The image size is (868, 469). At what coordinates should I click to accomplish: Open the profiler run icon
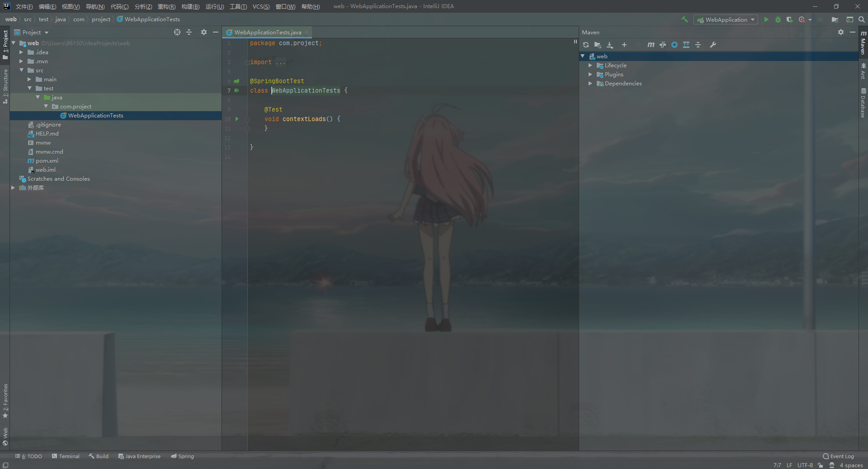(x=802, y=19)
